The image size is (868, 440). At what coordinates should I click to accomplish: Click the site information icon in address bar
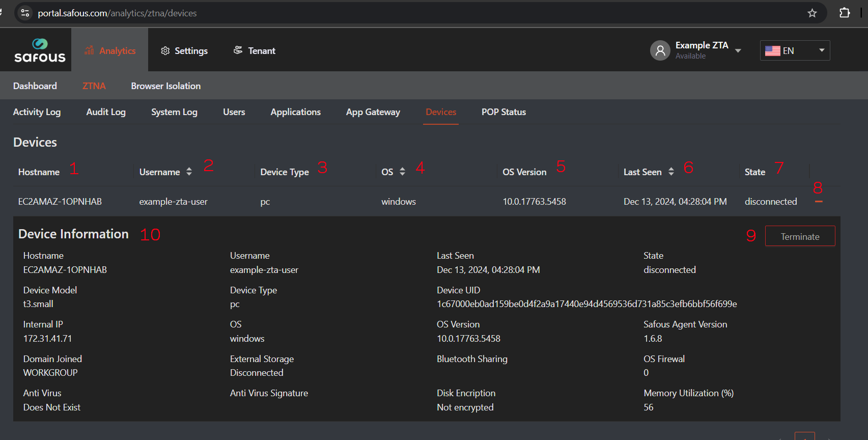click(x=25, y=13)
